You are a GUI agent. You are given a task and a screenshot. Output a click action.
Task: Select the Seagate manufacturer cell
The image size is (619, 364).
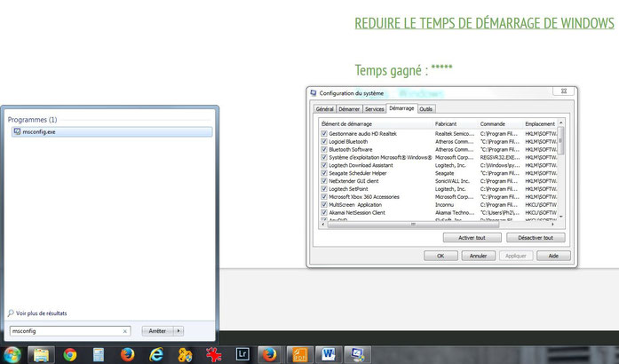[x=445, y=173]
